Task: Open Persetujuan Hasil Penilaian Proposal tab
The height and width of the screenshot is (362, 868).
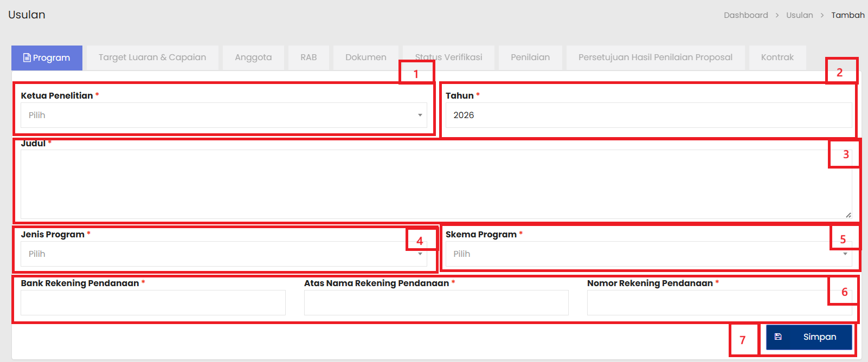Action: click(655, 57)
